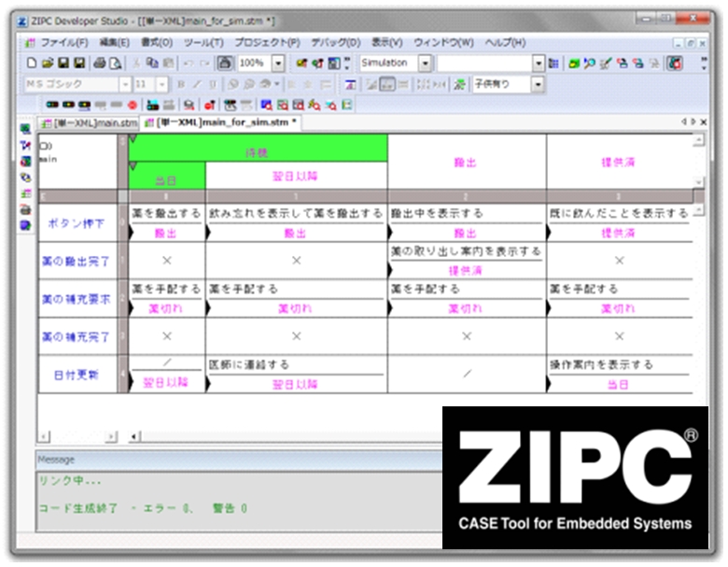The height and width of the screenshot is (567, 728).
Task: Select the ボタン押下 event row header
Action: coord(77,223)
